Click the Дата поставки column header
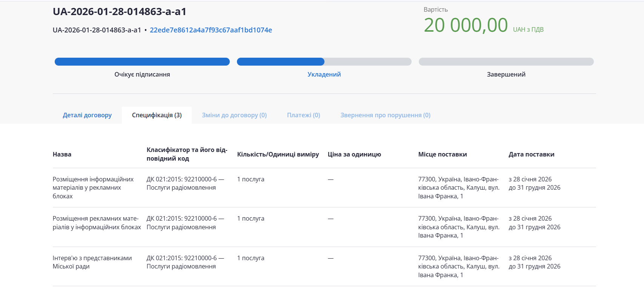 click(531, 154)
